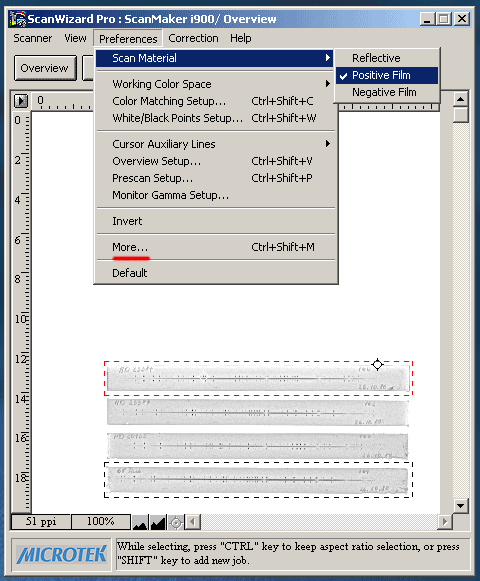Click the vertical scroll down arrow
Viewport: 480px width, 581px height.
coord(461,505)
